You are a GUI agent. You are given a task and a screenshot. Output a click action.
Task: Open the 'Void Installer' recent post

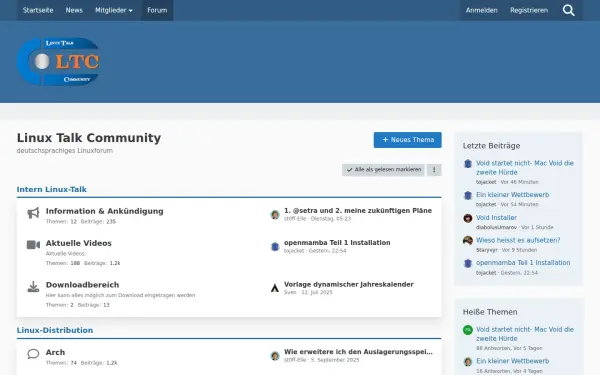[496, 218]
